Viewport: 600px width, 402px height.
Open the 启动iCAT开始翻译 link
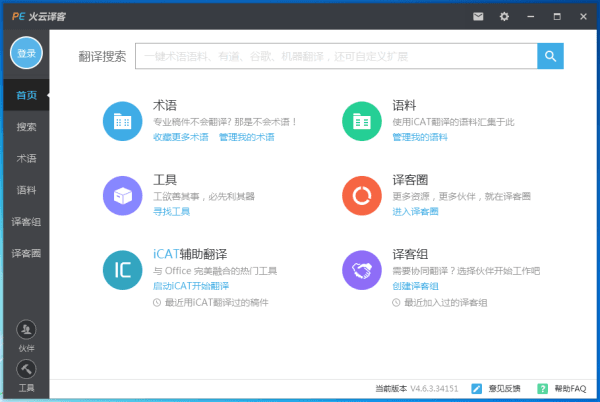click(x=191, y=286)
